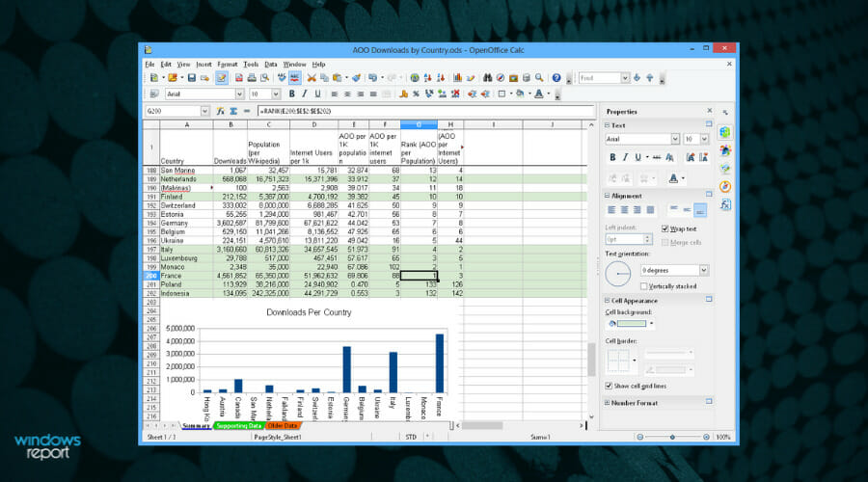The image size is (868, 482).
Task: Open sidebar font name dropdown
Action: point(675,139)
